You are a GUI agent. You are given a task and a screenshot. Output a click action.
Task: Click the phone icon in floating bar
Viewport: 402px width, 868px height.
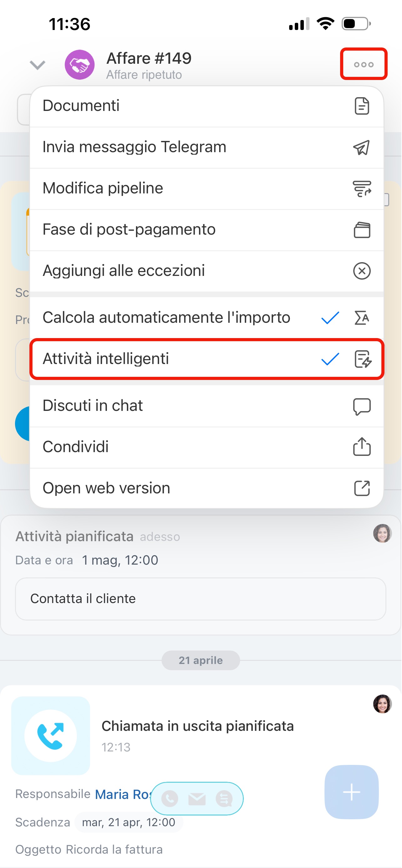point(170,799)
